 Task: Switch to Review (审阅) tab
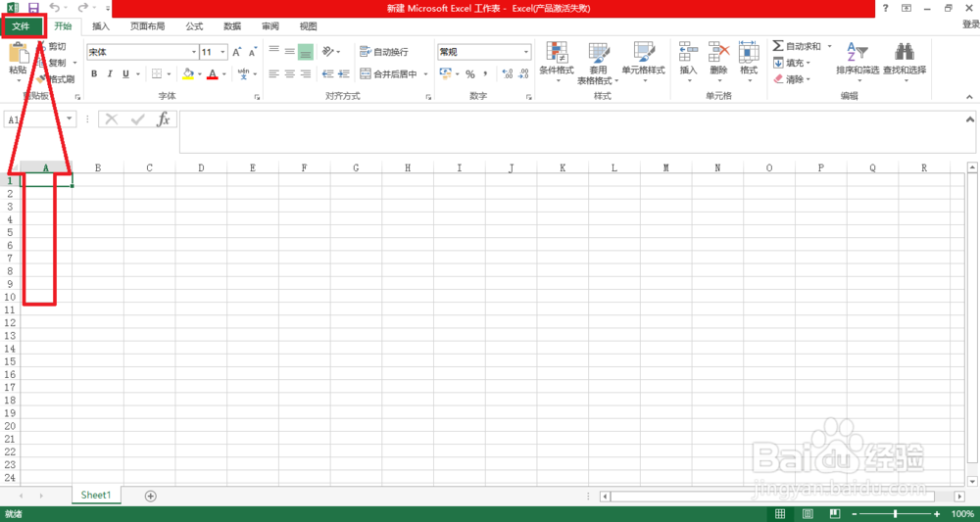pyautogui.click(x=270, y=26)
